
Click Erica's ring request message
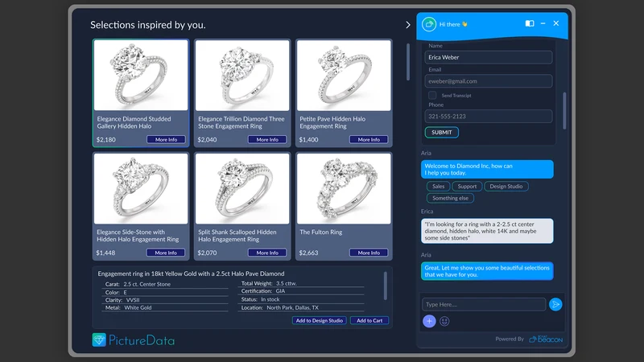tap(487, 231)
